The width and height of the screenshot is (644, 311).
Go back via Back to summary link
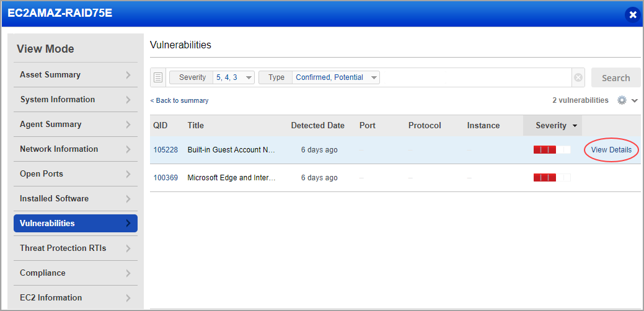pyautogui.click(x=179, y=100)
